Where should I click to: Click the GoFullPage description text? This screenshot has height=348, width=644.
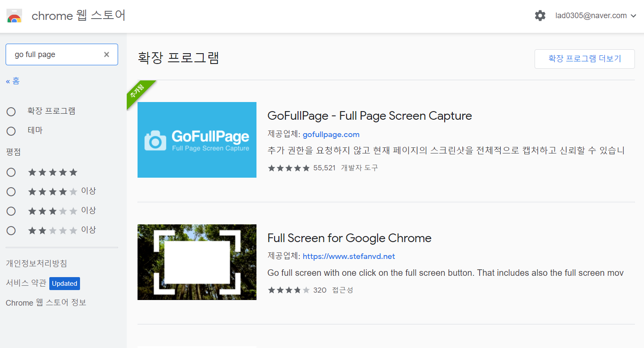click(x=446, y=151)
